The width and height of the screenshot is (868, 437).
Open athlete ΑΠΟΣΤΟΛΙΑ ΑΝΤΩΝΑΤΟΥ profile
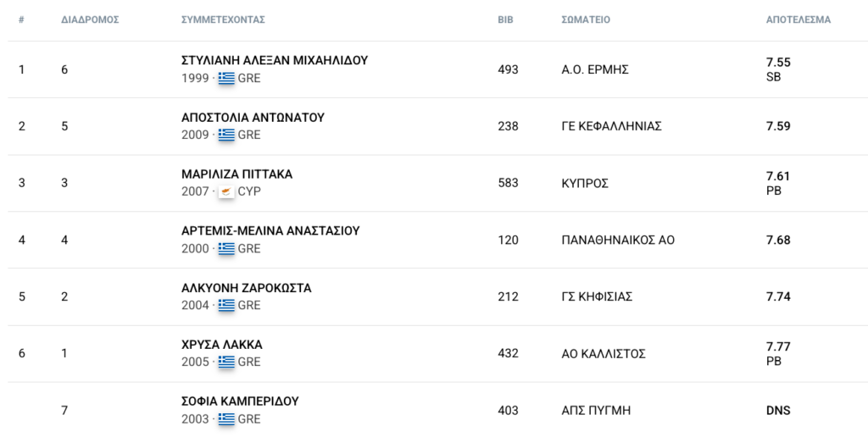point(253,117)
